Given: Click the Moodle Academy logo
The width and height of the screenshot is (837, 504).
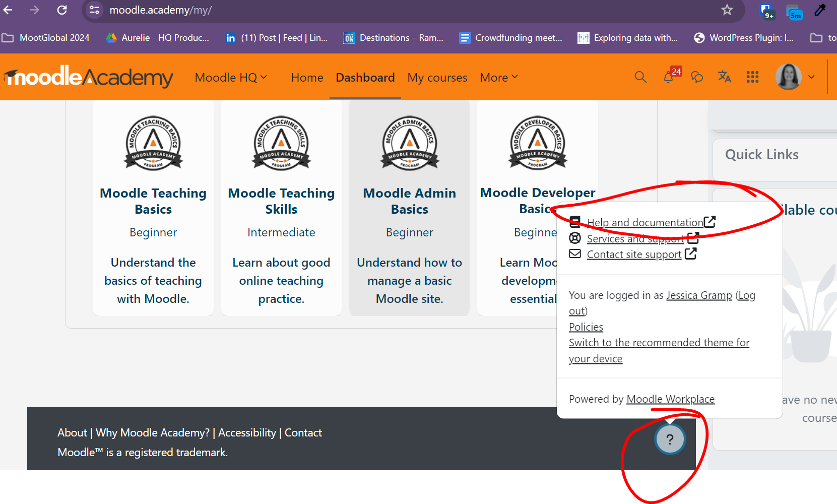Looking at the screenshot, I should 89,77.
